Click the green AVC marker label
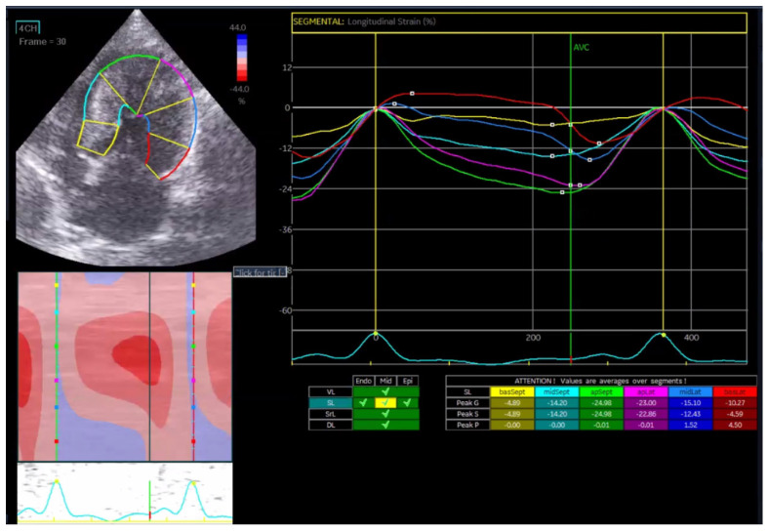 [x=582, y=48]
